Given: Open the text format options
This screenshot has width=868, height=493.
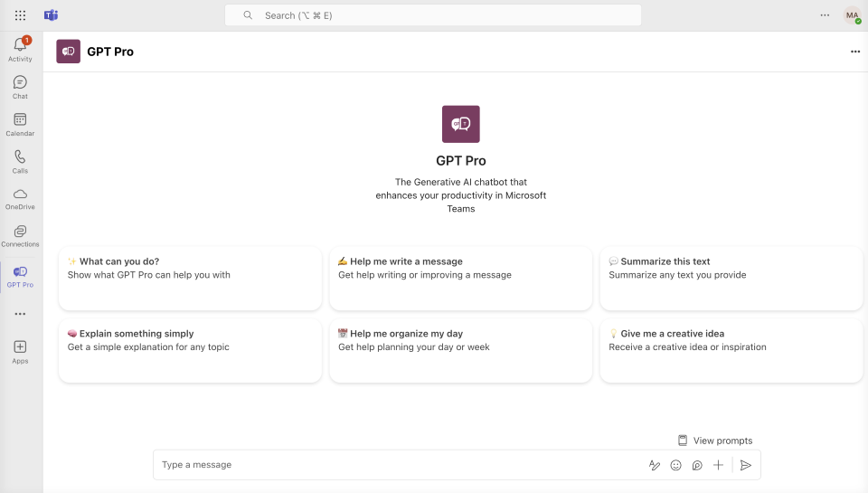Looking at the screenshot, I should pyautogui.click(x=655, y=465).
